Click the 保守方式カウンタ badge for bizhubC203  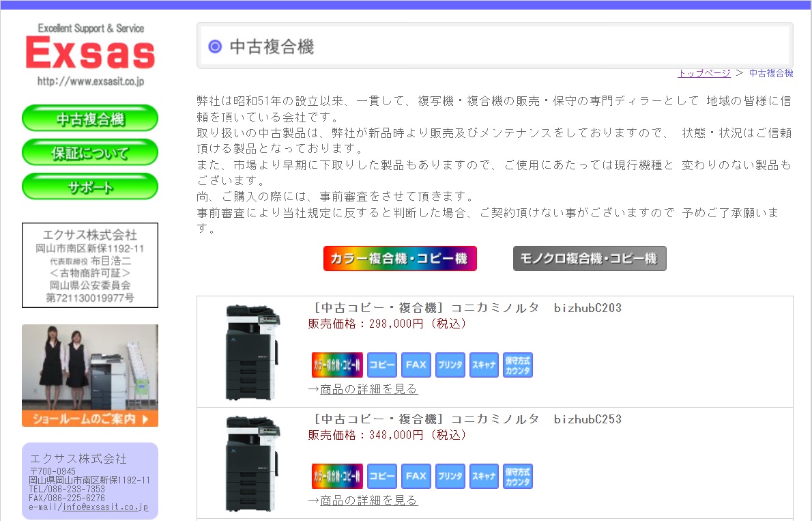point(518,365)
